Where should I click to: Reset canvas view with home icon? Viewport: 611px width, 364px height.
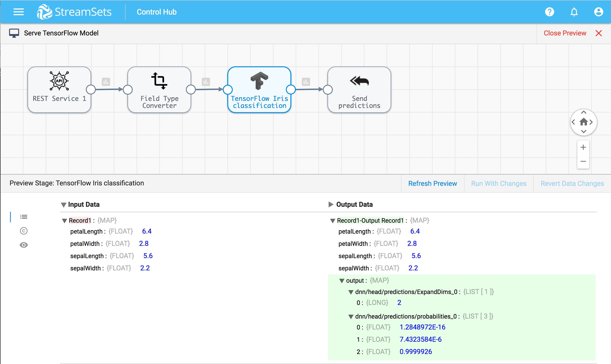583,122
